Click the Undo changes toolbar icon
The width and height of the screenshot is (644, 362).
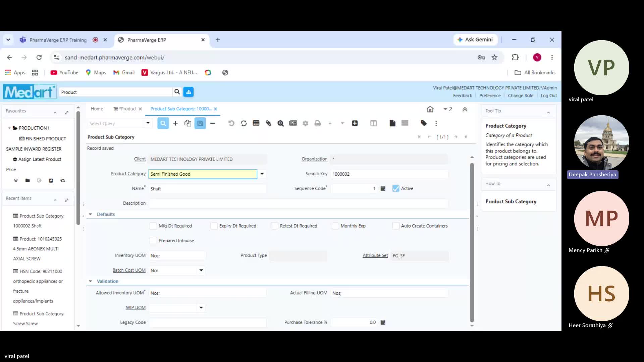[x=231, y=123]
